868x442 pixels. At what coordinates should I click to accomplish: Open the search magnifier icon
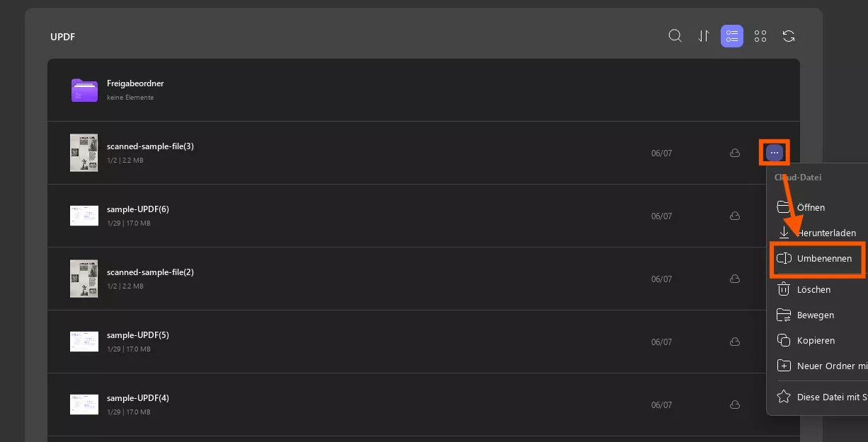tap(675, 36)
